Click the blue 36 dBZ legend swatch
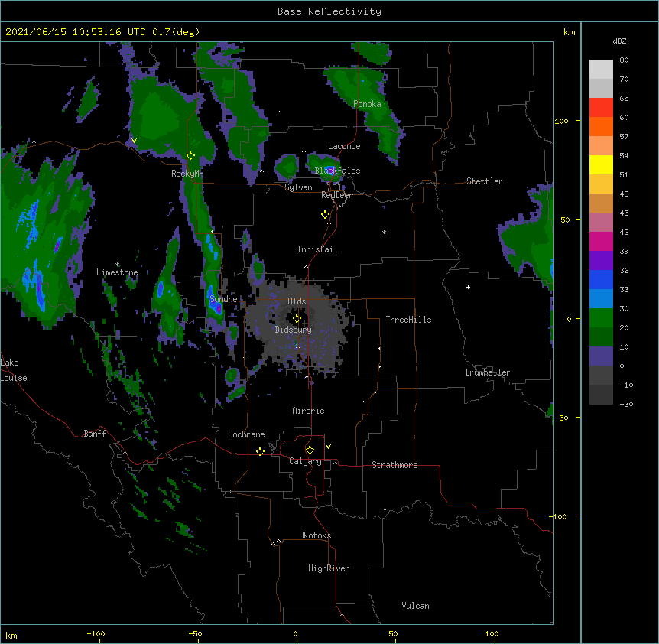The height and width of the screenshot is (644, 659). point(601,279)
